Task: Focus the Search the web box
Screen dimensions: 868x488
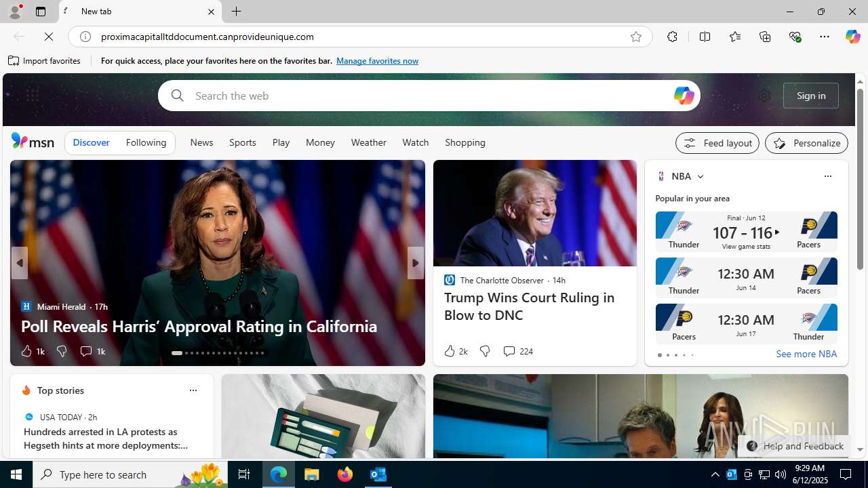Action: (x=429, y=96)
